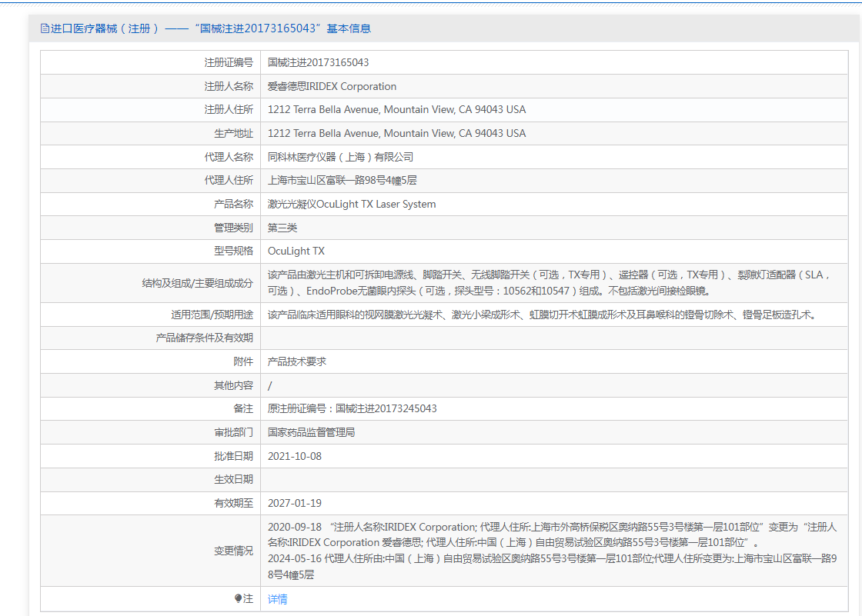Screen dimensions: 862x616
Task: Click the 附件 row label
Action: [x=243, y=361]
